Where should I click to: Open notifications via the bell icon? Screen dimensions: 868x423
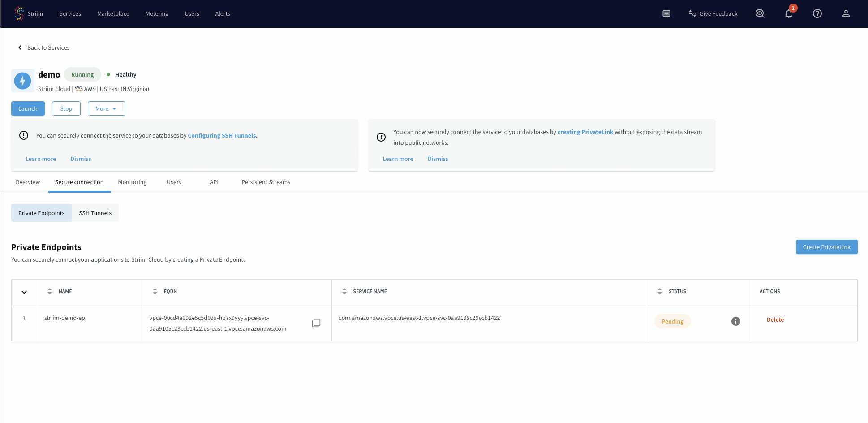coord(788,13)
